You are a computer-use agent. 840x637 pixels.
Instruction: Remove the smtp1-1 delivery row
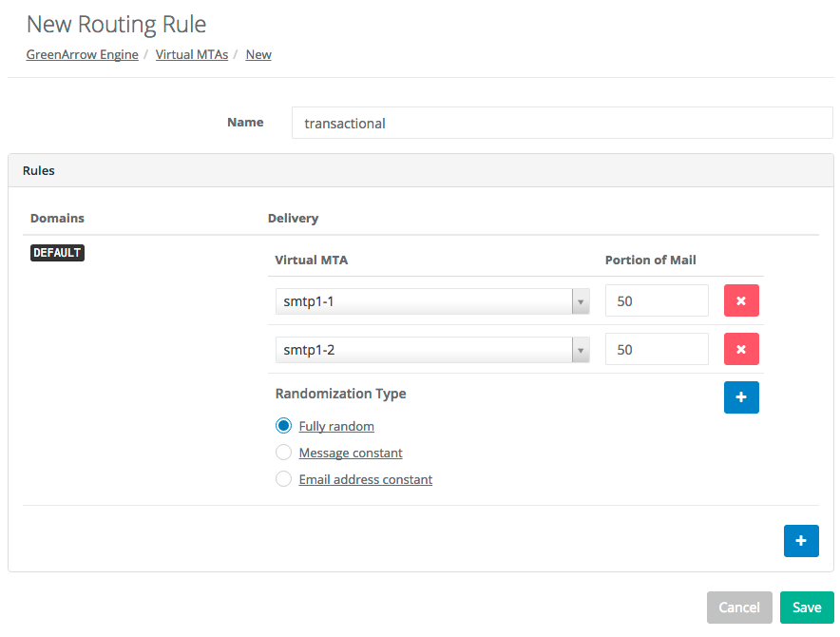point(741,301)
